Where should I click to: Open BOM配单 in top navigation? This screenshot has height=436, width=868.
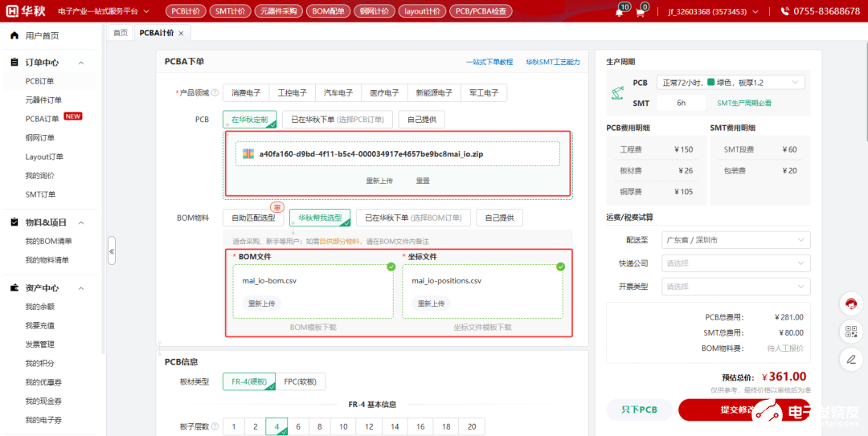(328, 11)
